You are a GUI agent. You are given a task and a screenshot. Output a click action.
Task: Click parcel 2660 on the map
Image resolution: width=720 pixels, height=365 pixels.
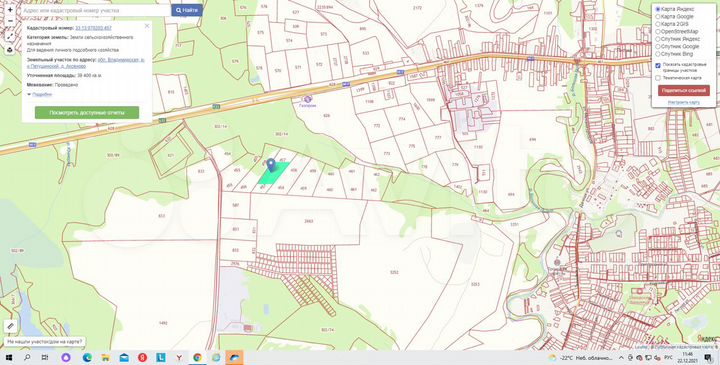tap(309, 221)
